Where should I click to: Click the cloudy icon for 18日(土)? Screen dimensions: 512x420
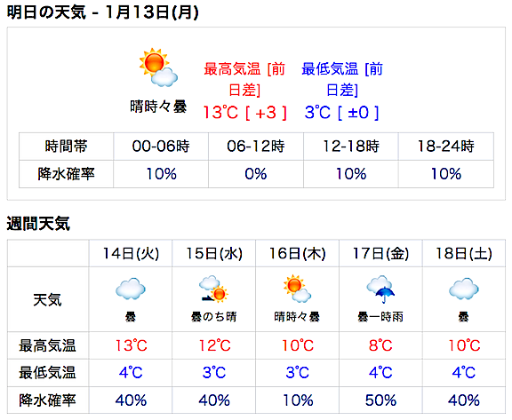tap(464, 289)
